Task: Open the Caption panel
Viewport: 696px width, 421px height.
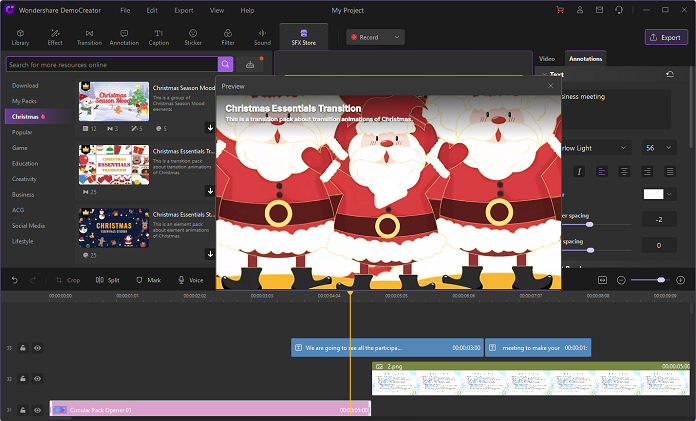Action: [158, 37]
